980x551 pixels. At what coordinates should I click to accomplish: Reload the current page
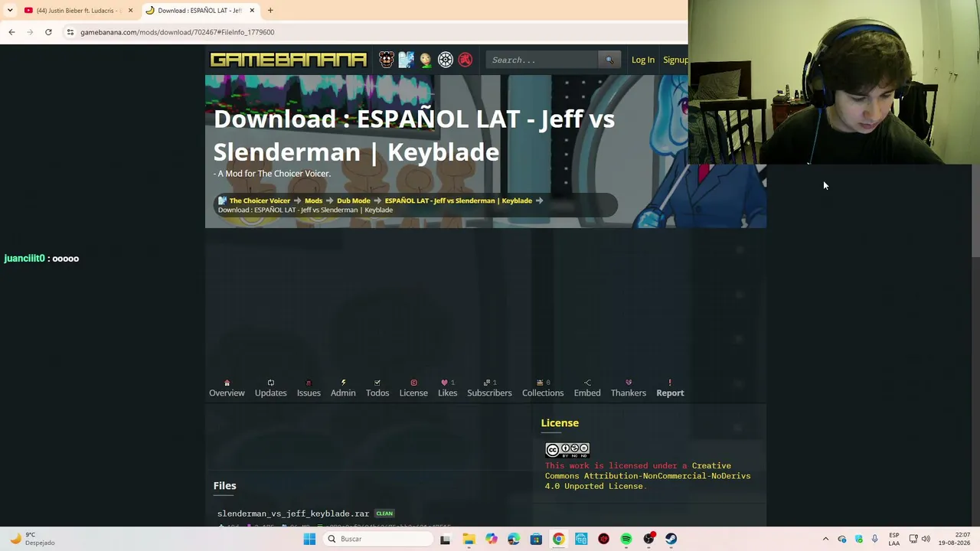[48, 32]
